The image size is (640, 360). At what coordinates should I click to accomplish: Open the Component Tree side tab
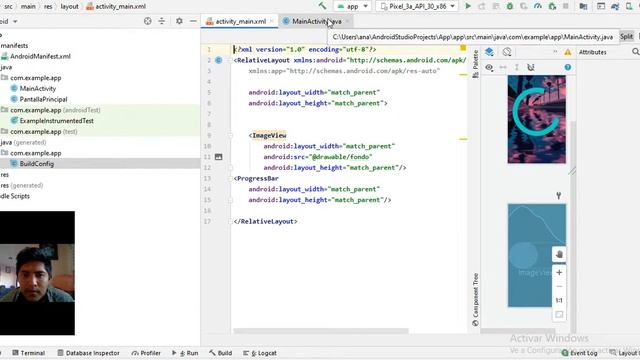[475, 299]
